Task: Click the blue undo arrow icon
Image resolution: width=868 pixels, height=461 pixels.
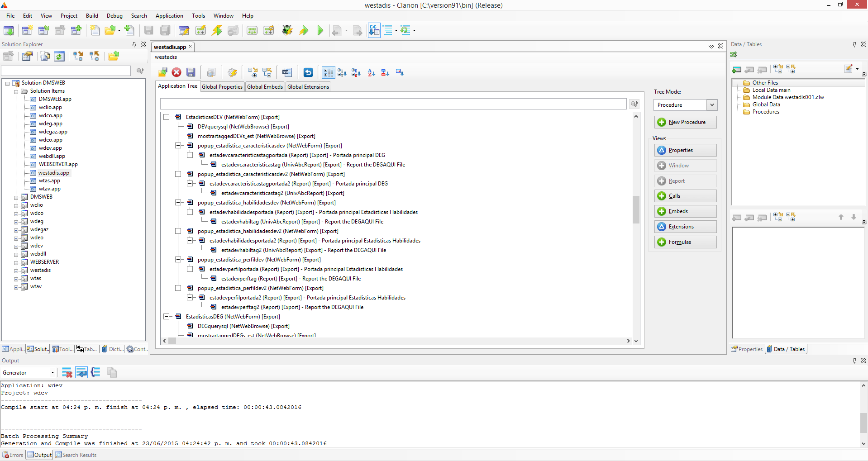Action: click(x=308, y=72)
